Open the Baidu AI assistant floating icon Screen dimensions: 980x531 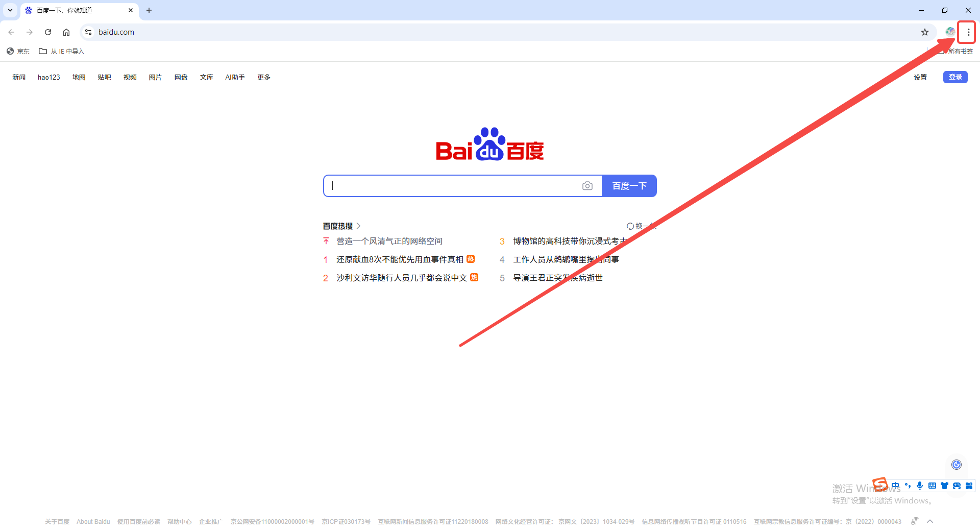pyautogui.click(x=957, y=464)
